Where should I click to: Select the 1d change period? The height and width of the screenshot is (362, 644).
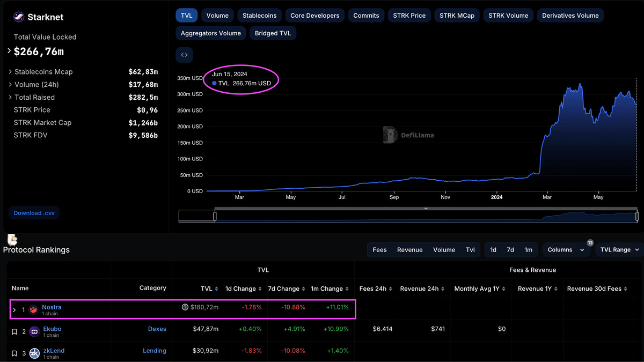(493, 250)
